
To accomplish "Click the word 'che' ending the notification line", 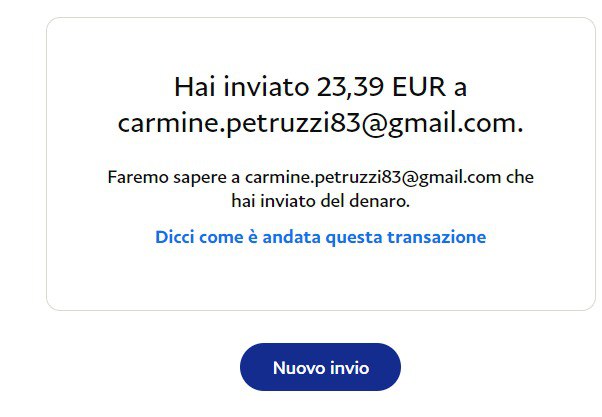I will tap(520, 177).
